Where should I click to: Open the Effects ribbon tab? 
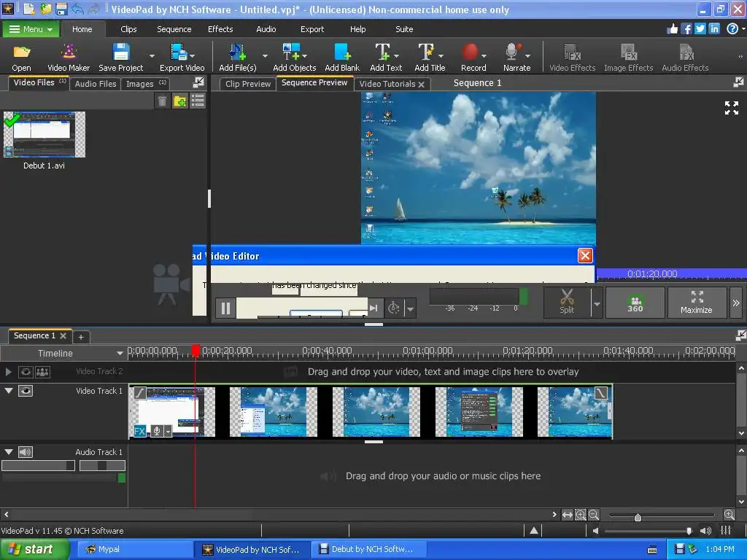coord(220,29)
